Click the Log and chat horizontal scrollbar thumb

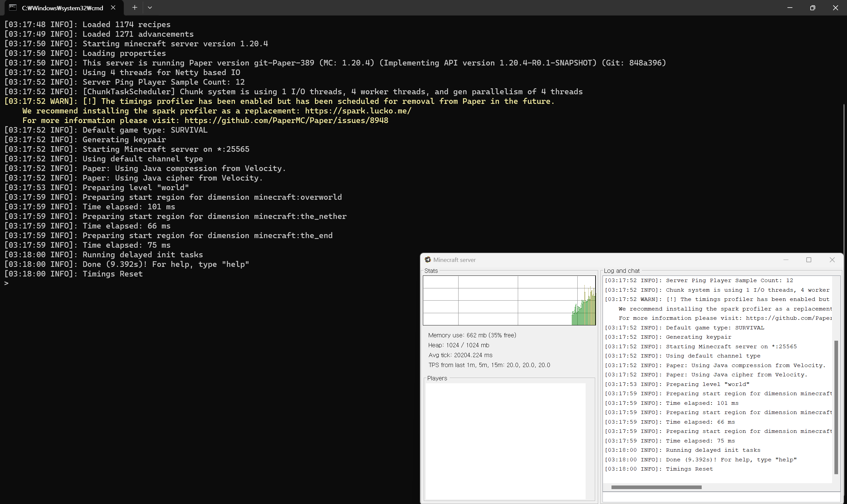[656, 487]
